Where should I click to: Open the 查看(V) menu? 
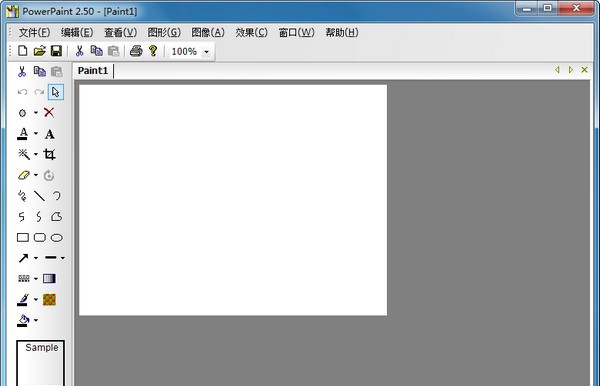tap(121, 33)
